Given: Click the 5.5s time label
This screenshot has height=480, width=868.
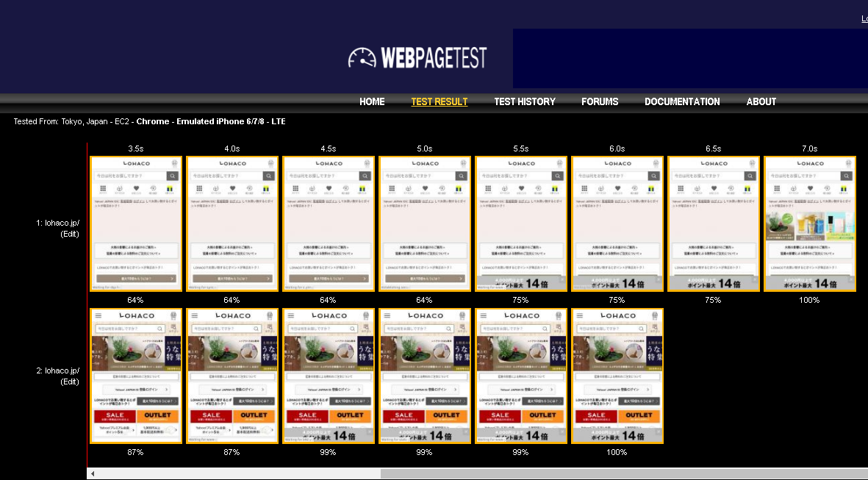Looking at the screenshot, I should point(521,148).
